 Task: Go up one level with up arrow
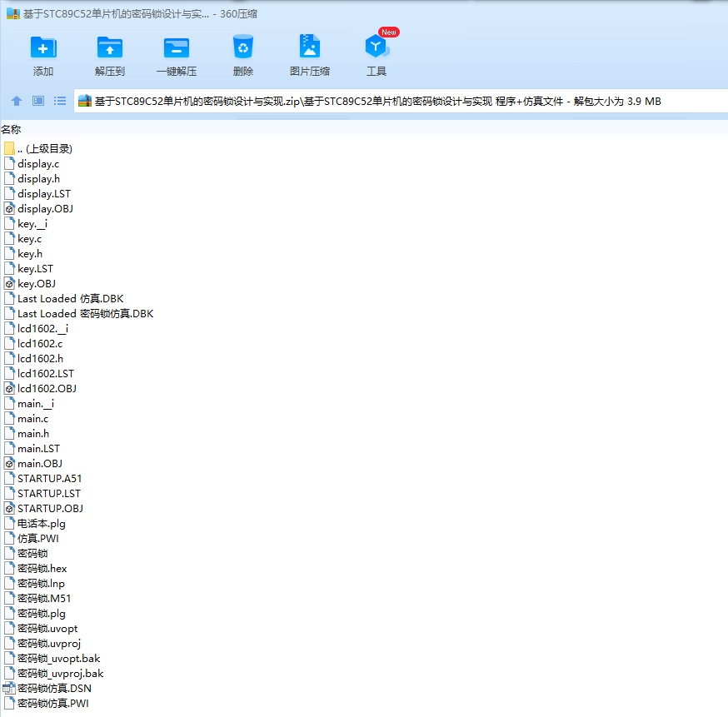point(17,101)
